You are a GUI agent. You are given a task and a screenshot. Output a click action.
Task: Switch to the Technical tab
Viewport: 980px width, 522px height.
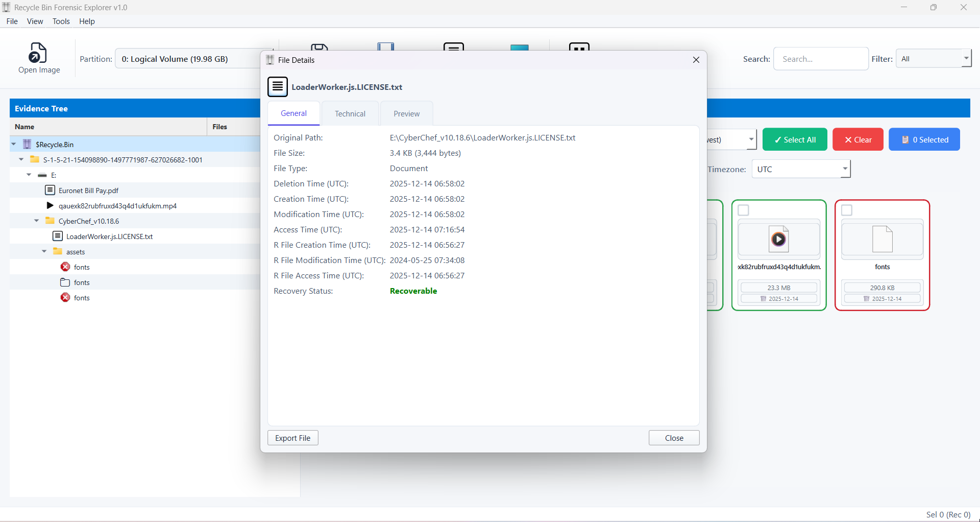click(x=350, y=113)
